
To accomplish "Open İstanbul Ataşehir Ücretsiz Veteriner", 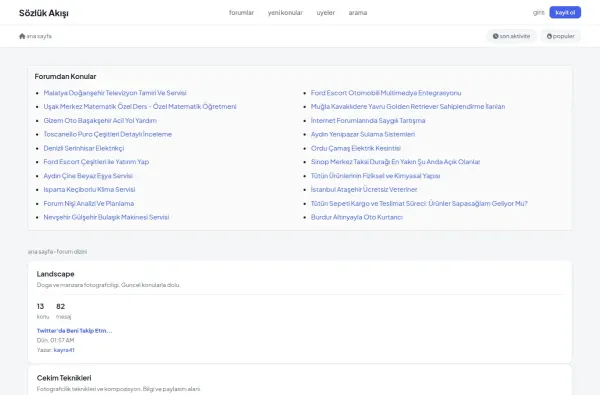I will tap(364, 189).
